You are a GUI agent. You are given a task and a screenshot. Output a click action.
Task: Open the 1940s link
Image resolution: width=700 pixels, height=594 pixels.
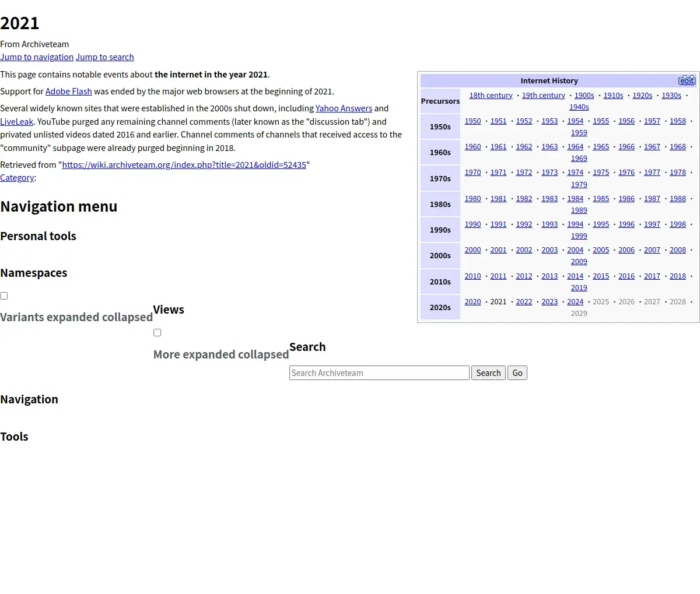click(579, 107)
